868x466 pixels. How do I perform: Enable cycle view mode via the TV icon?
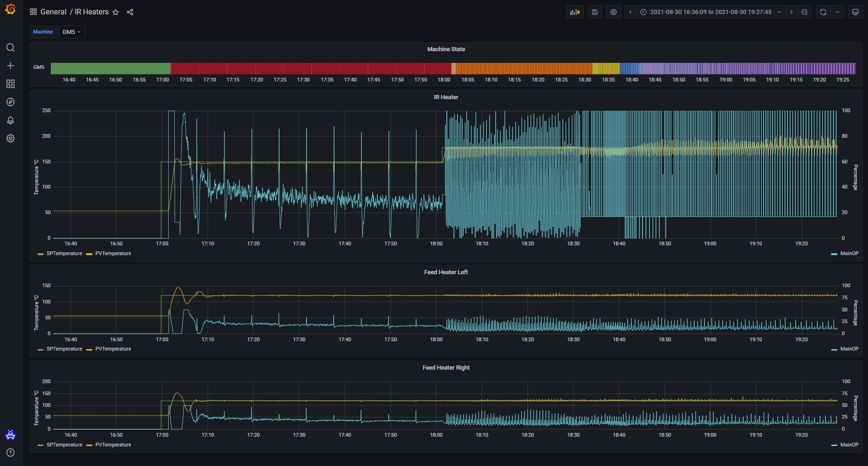coord(855,12)
